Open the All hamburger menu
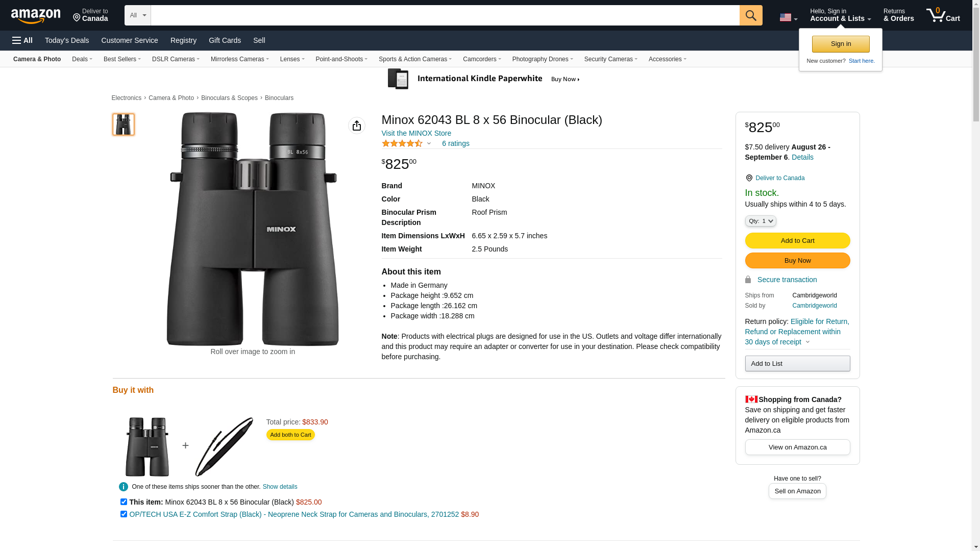The image size is (980, 551). [22, 40]
